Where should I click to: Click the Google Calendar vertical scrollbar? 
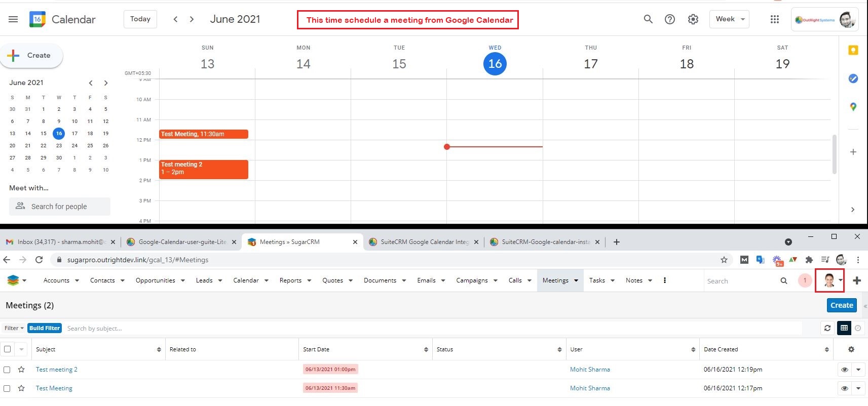(834, 154)
